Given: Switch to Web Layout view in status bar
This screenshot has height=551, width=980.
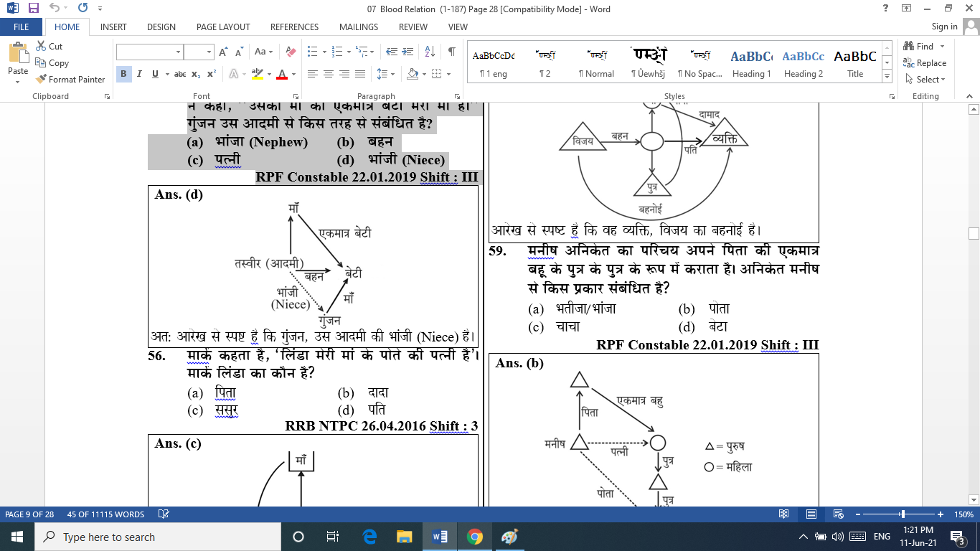Looking at the screenshot, I should (838, 514).
